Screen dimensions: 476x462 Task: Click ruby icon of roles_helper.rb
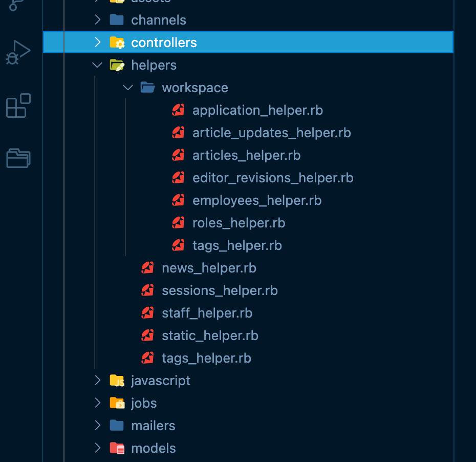pos(178,223)
